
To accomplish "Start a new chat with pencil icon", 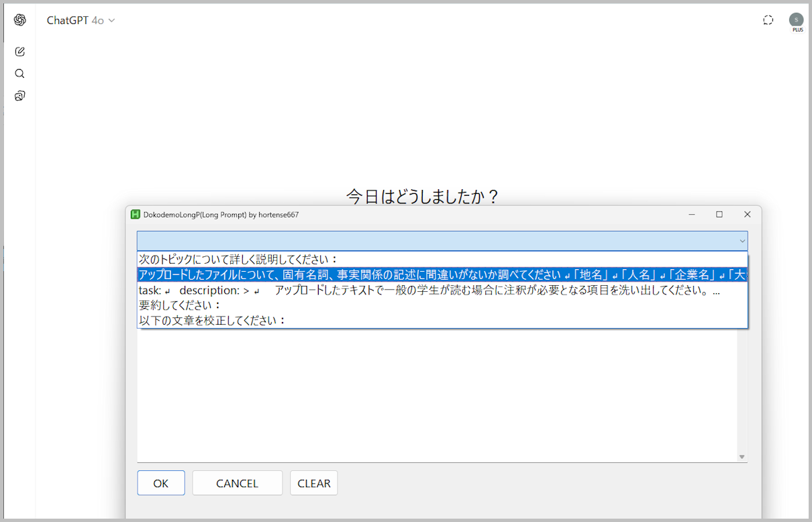I will coord(19,52).
